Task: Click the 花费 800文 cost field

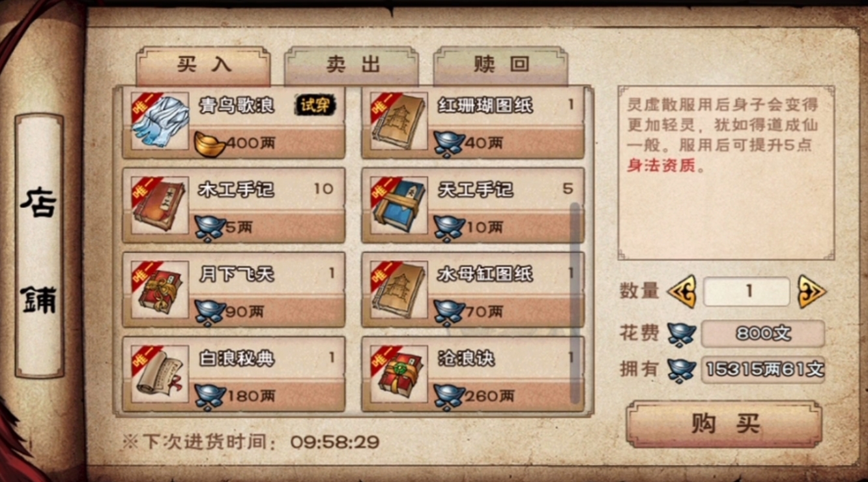Action: (763, 334)
